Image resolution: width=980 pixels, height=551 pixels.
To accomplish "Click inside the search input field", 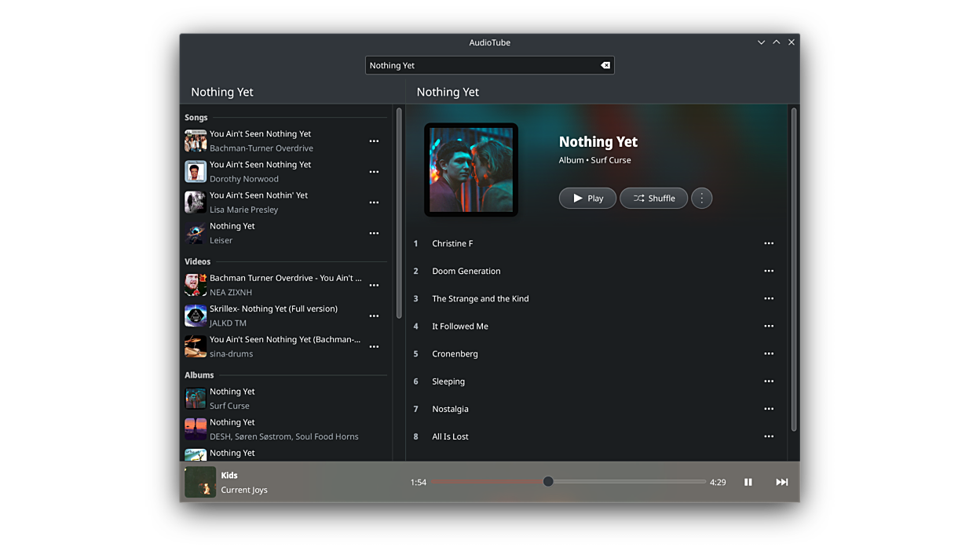I will pos(479,65).
